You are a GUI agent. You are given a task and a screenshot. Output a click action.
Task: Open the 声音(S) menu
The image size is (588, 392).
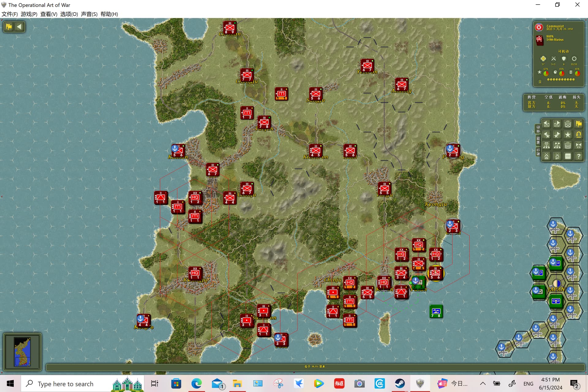click(x=89, y=14)
